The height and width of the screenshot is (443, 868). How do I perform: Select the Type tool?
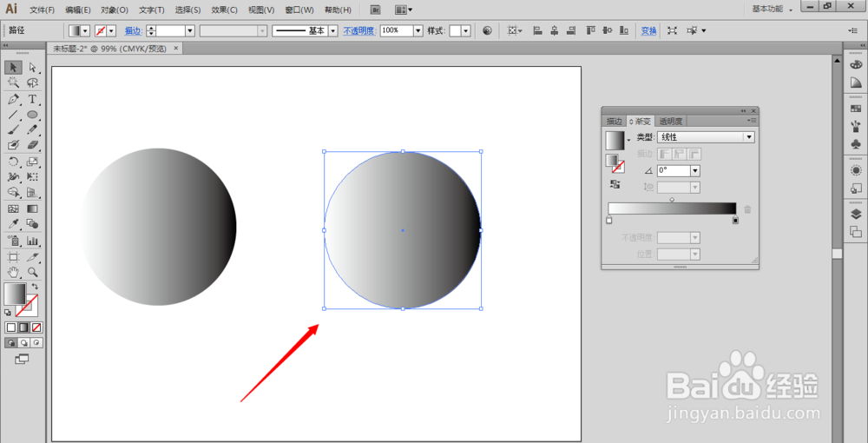(x=32, y=99)
